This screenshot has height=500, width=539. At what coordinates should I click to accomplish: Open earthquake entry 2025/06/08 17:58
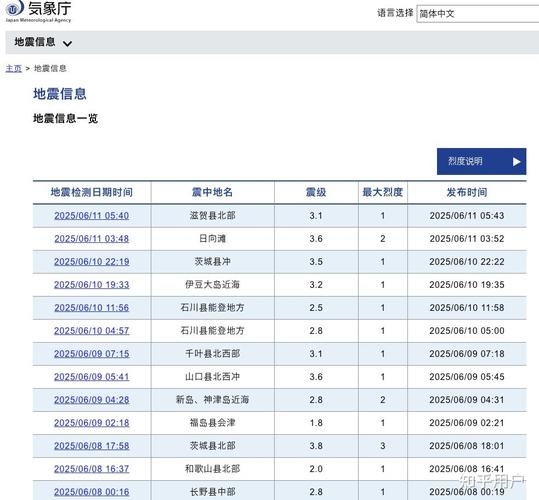91,446
